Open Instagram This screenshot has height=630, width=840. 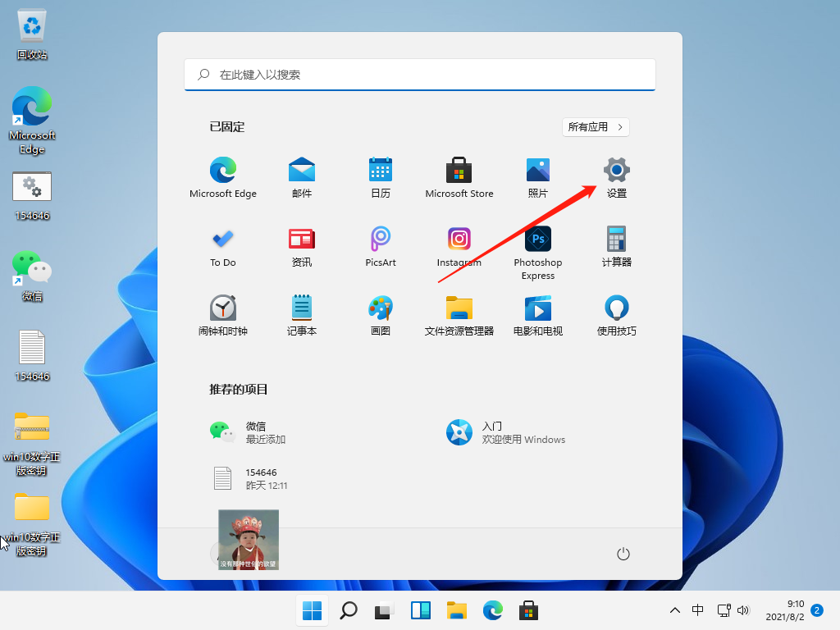pyautogui.click(x=459, y=247)
